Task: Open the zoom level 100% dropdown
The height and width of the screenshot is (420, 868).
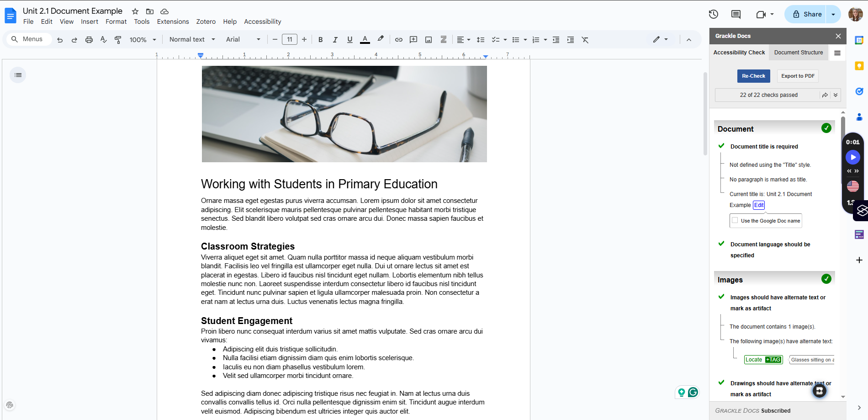Action: coord(143,40)
